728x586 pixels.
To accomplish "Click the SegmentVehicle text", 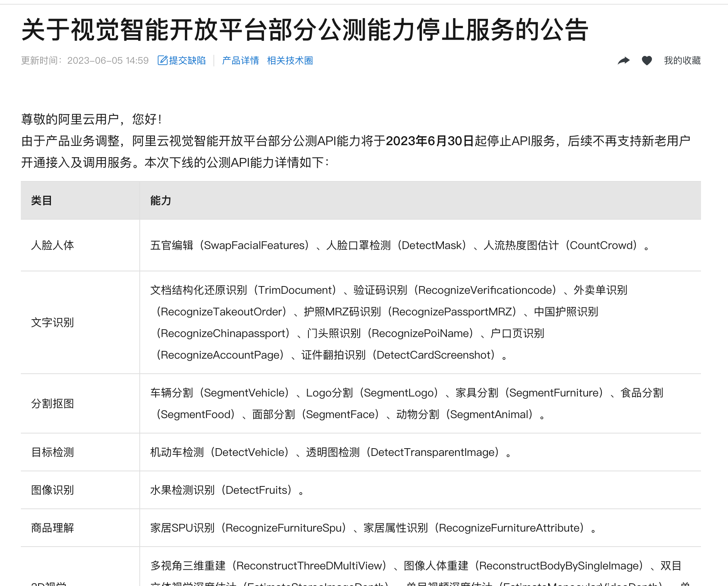I will [244, 393].
